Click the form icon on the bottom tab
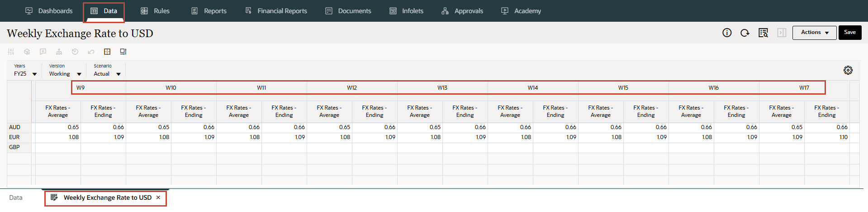The image size is (868, 212). tap(54, 198)
